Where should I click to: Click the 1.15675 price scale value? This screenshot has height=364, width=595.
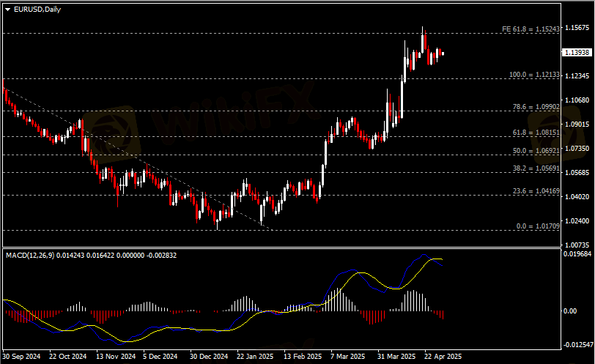pyautogui.click(x=577, y=28)
